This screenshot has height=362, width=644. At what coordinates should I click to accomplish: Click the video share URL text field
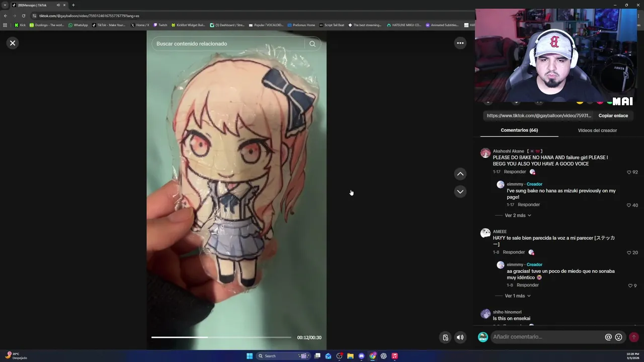click(539, 116)
